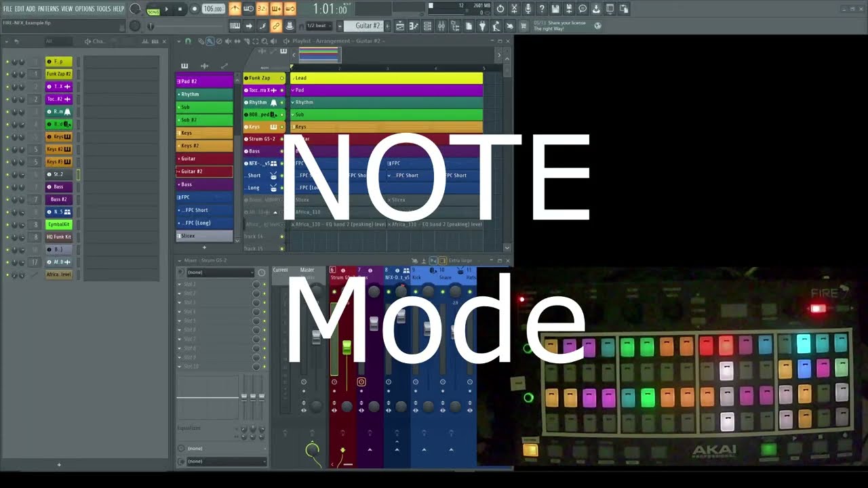This screenshot has height=488, width=868.
Task: Toggle the metronome icon
Action: (235, 9)
